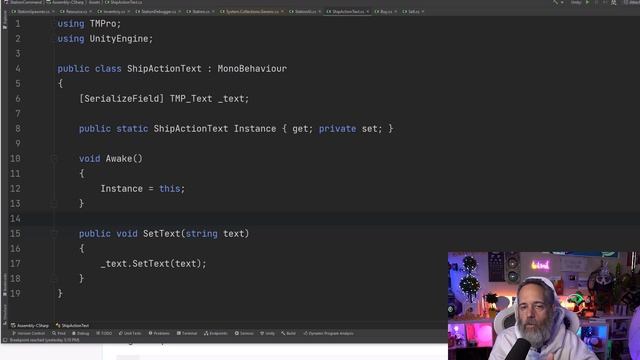Click the TMP_Text type on line 6
Viewport: 640px width, 360px height.
point(191,99)
